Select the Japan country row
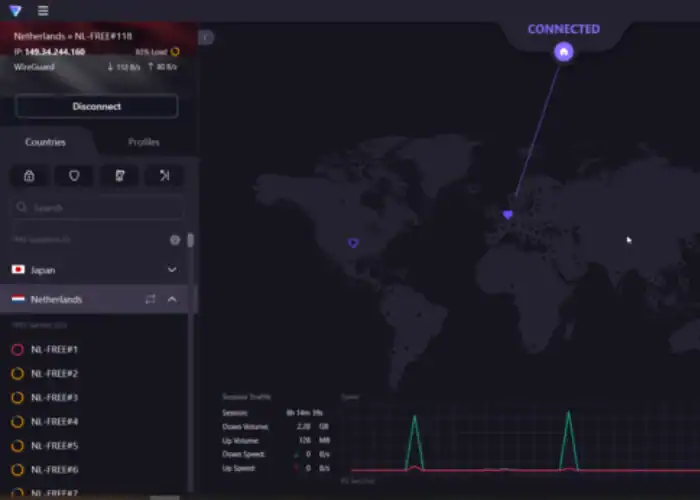This screenshot has height=500, width=700. [x=94, y=270]
